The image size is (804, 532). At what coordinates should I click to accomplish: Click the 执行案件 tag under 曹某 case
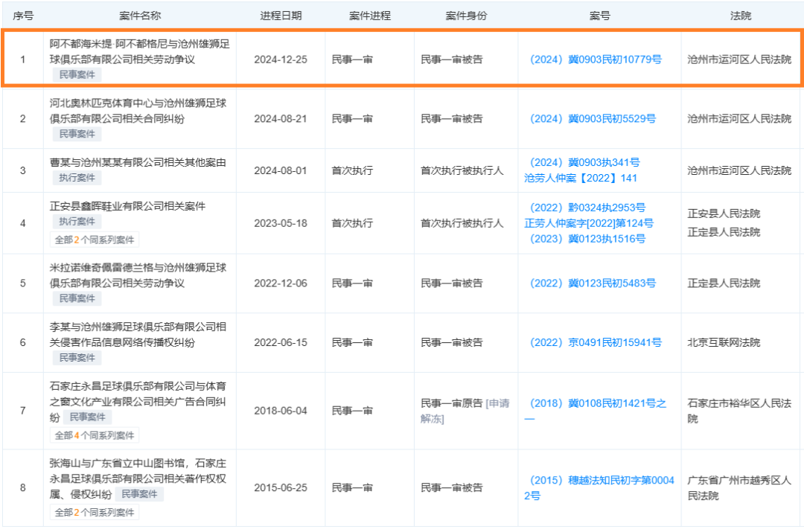[77, 178]
